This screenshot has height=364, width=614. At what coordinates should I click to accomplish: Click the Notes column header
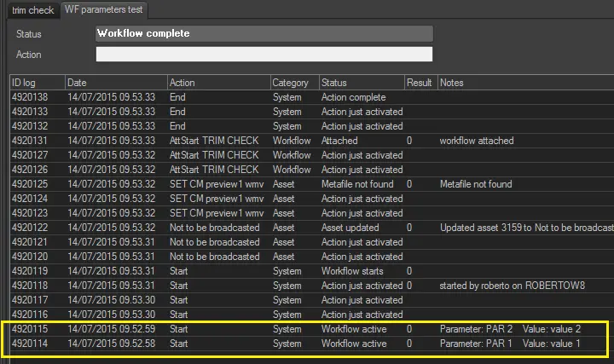(522, 83)
